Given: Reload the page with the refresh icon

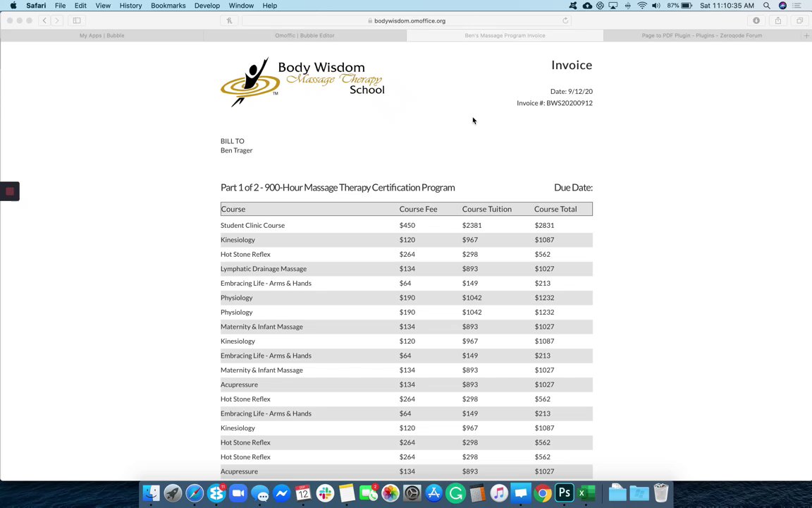Looking at the screenshot, I should [565, 20].
